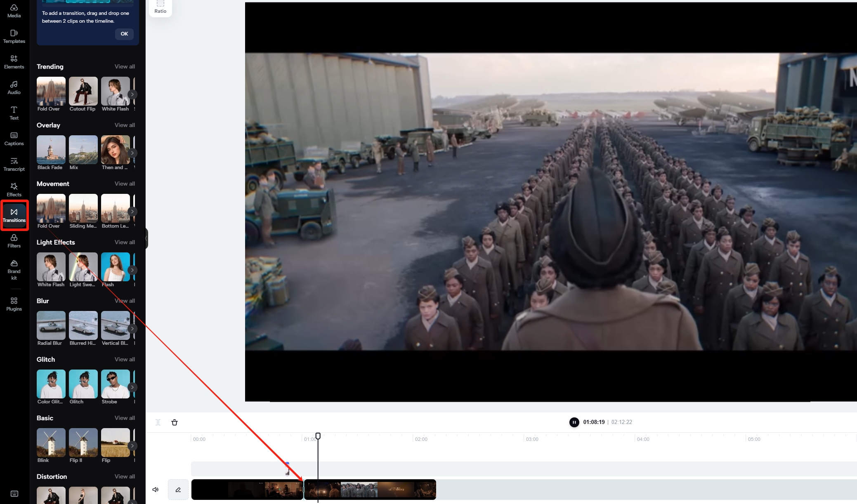View all Overlay transitions
This screenshot has height=504, width=857.
(x=125, y=125)
